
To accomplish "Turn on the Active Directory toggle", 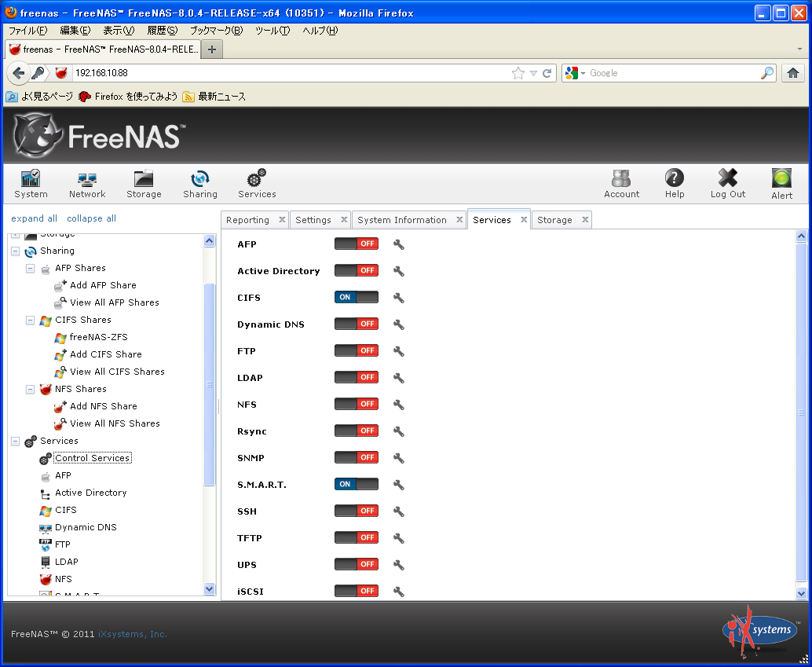I will coord(357,270).
